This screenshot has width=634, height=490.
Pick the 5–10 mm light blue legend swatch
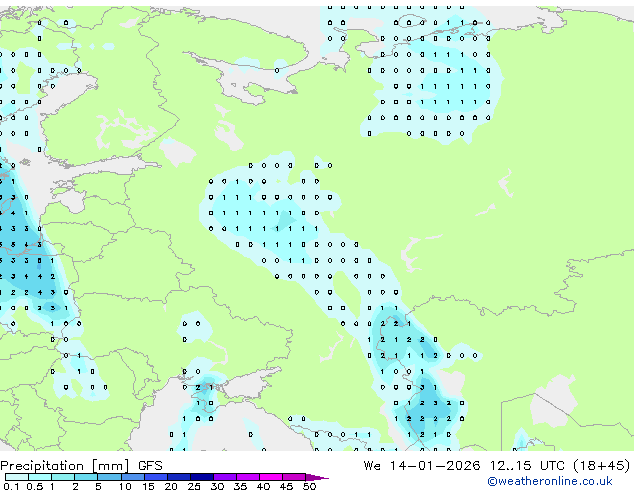(109, 477)
